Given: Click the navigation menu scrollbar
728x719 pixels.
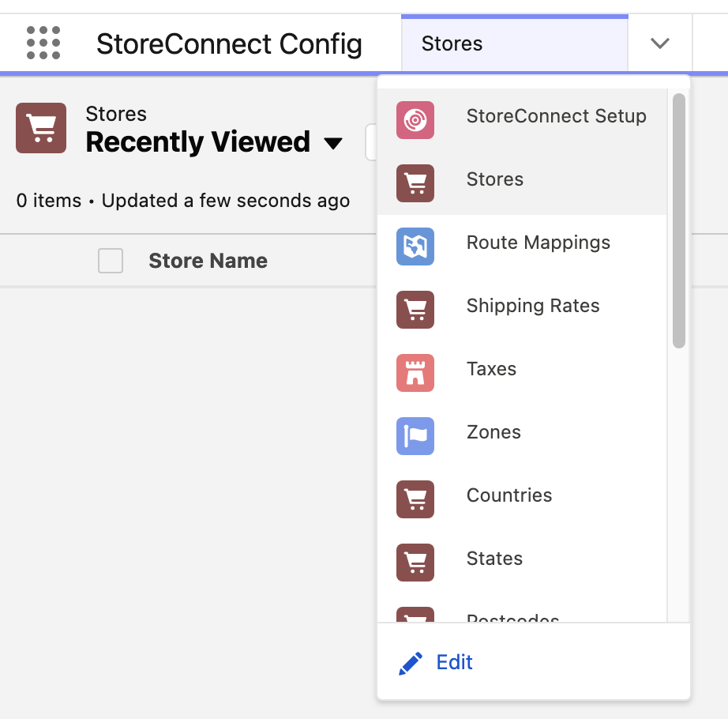Looking at the screenshot, I should click(679, 220).
